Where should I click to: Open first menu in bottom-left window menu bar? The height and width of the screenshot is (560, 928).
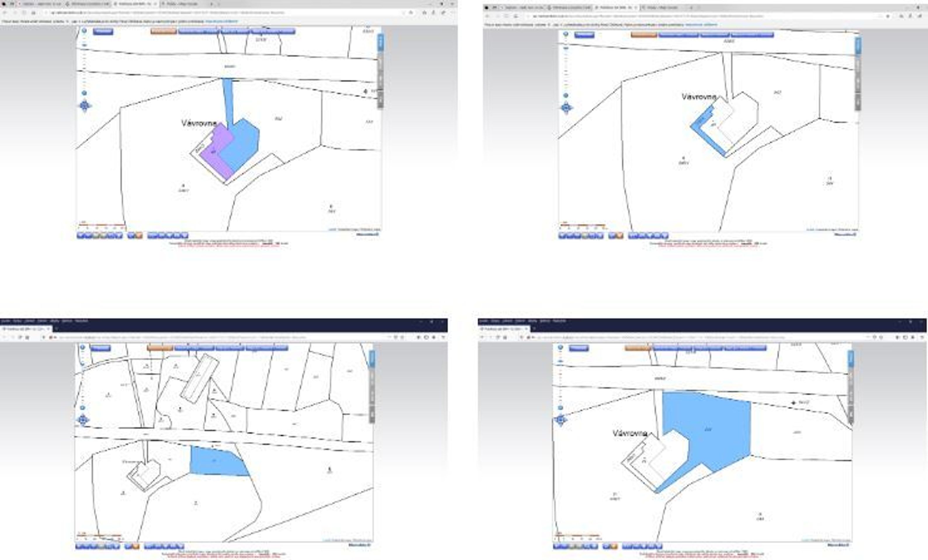(x=5, y=321)
